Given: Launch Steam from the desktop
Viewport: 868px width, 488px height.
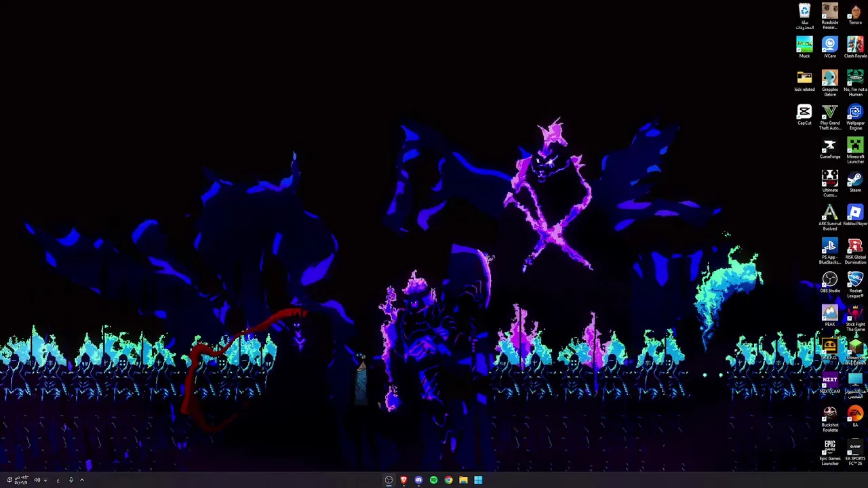Looking at the screenshot, I should [855, 181].
